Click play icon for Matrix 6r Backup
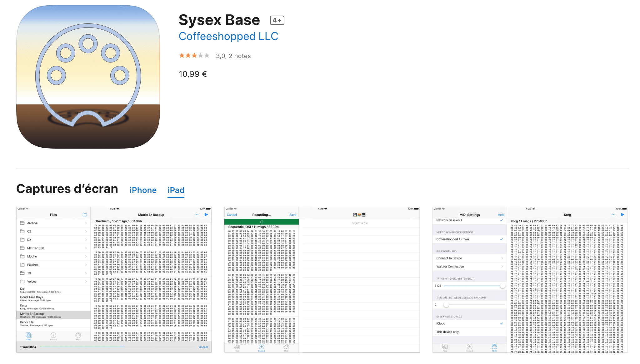 click(206, 214)
